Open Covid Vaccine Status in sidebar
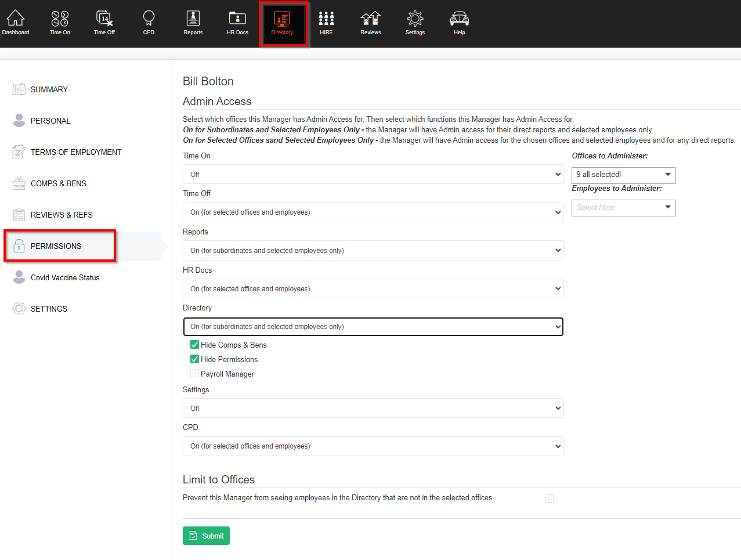 click(x=65, y=277)
